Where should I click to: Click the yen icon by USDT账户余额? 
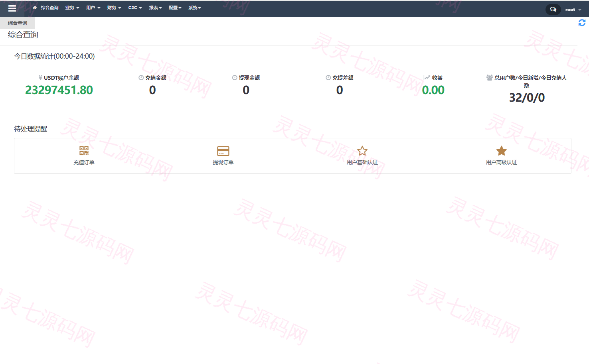[x=40, y=77]
